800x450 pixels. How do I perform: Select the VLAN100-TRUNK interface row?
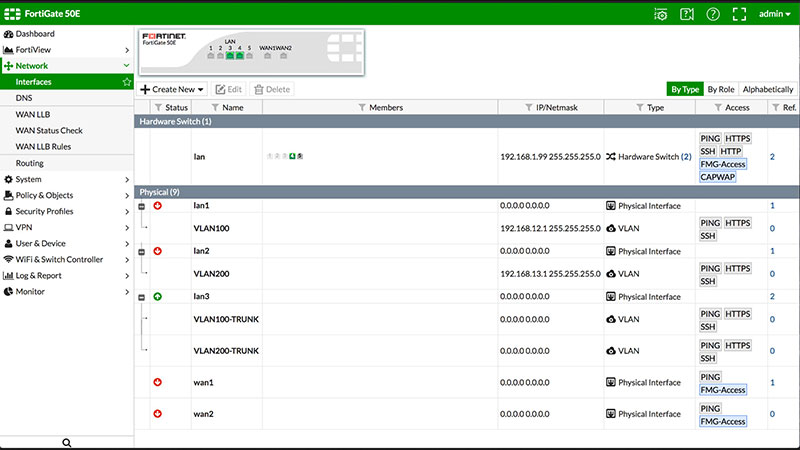tap(467, 319)
